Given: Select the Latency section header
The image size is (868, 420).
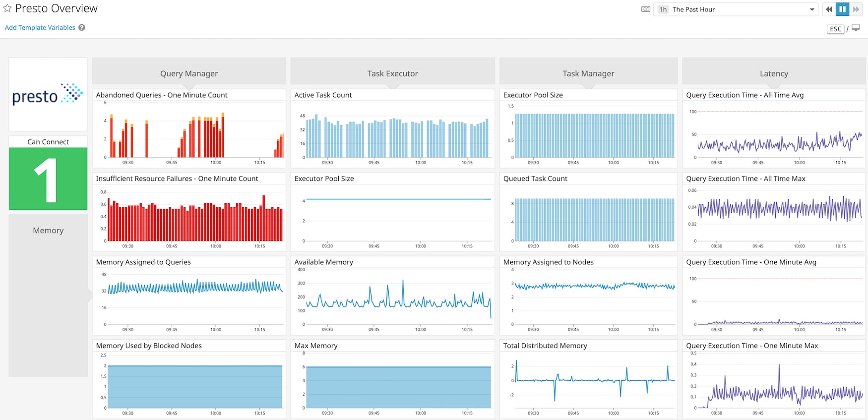Looking at the screenshot, I should (774, 73).
